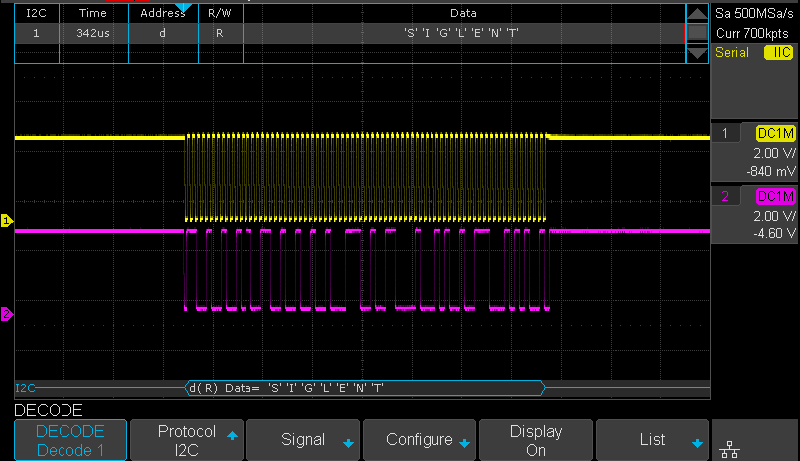Select the blue trigger position marker
The width and height of the screenshot is (800, 461).
182,8
